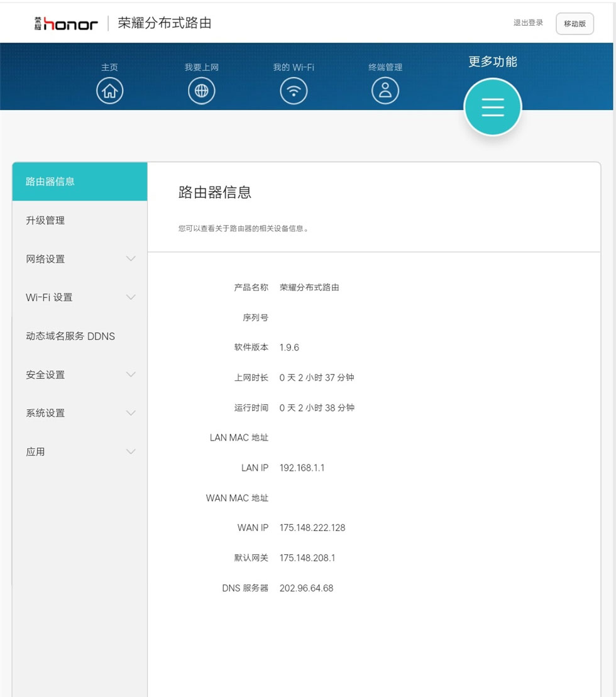Expand the Wi-Fi 设置 chevron
Screen dimensions: 616x697
(x=131, y=297)
